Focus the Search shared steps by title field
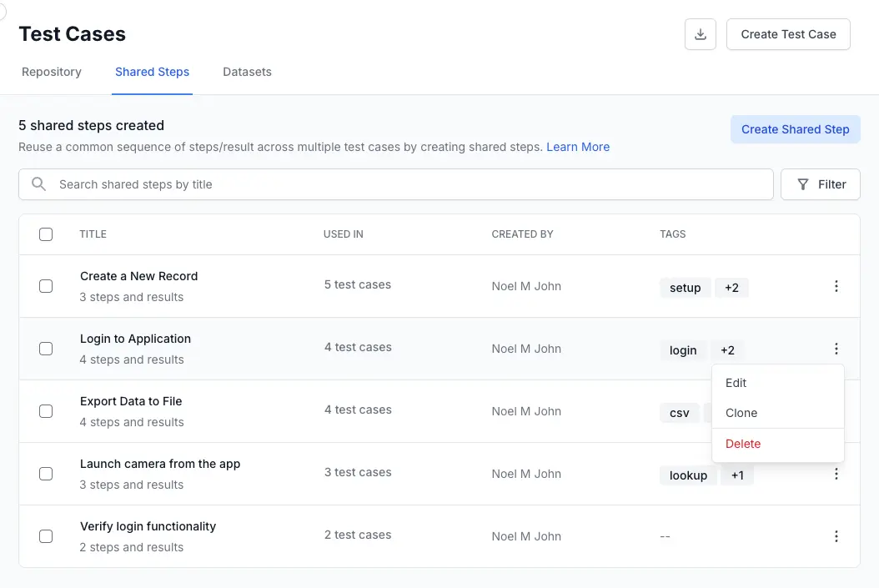Viewport: 879px width, 588px height. pos(409,184)
